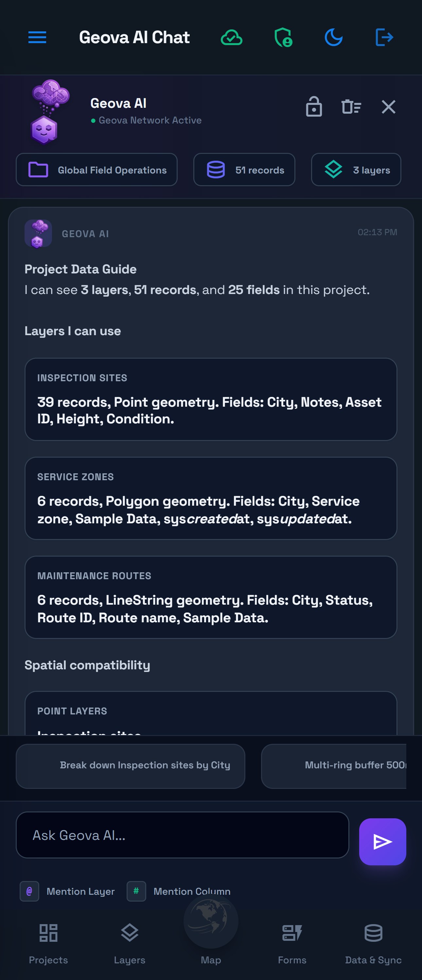Close the Geova AI chat panel
This screenshot has width=422, height=980.
coord(389,107)
